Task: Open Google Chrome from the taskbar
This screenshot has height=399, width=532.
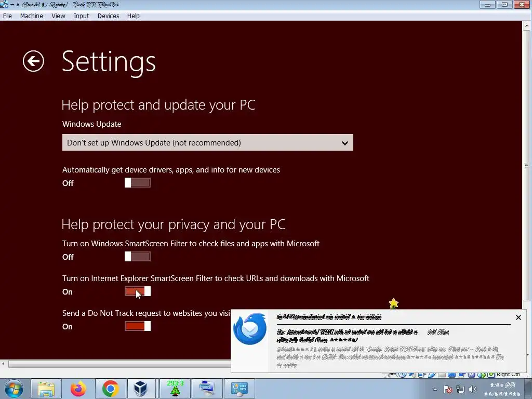Action: tap(110, 389)
